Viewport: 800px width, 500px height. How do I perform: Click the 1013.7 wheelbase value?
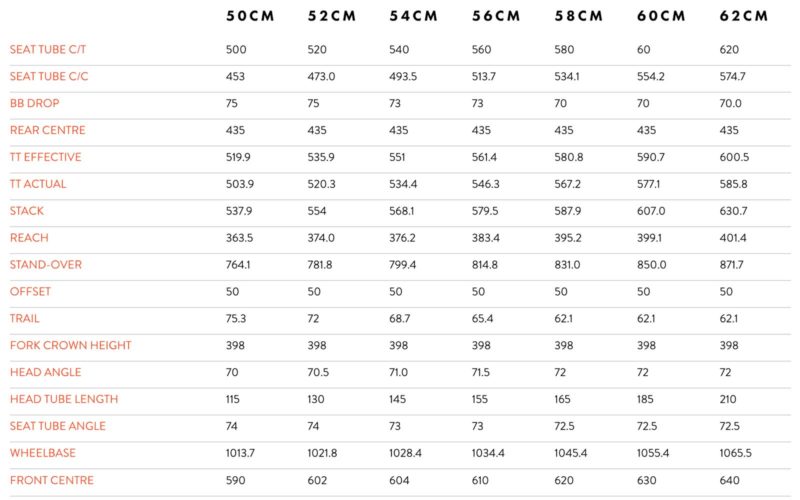tap(241, 453)
